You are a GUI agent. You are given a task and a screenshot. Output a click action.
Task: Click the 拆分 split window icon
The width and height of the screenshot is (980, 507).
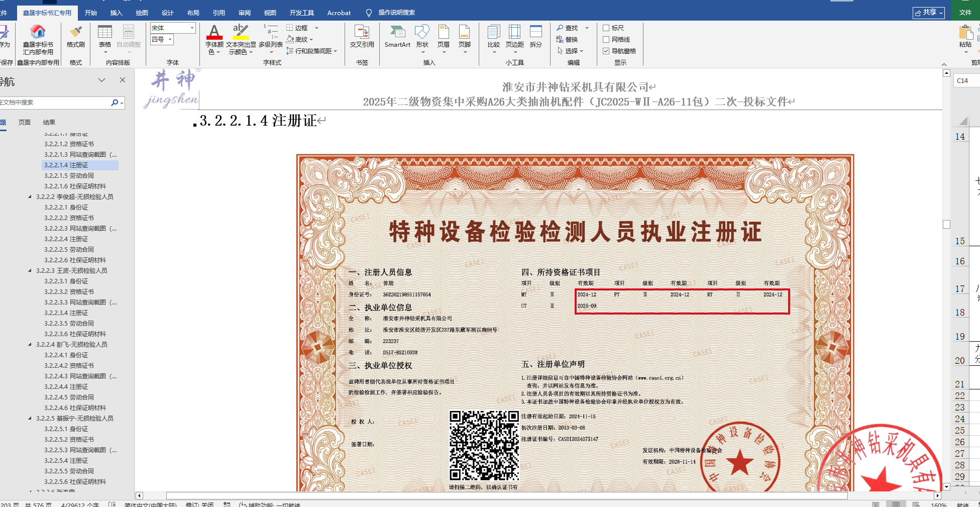click(x=536, y=33)
